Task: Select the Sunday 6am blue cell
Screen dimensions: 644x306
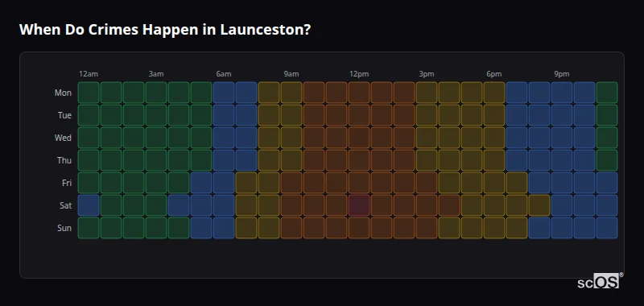Action: [224, 228]
